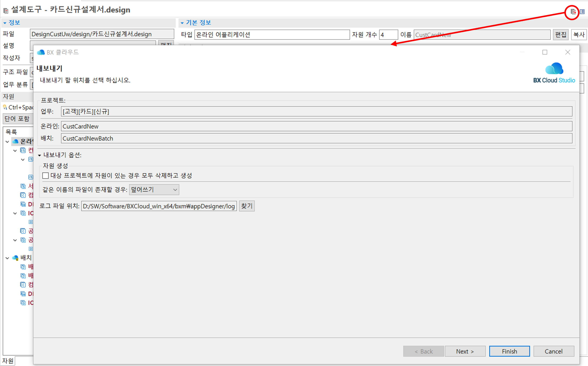This screenshot has width=588, height=366.
Task: Collapse the 온라인 tree node
Action: [7, 142]
